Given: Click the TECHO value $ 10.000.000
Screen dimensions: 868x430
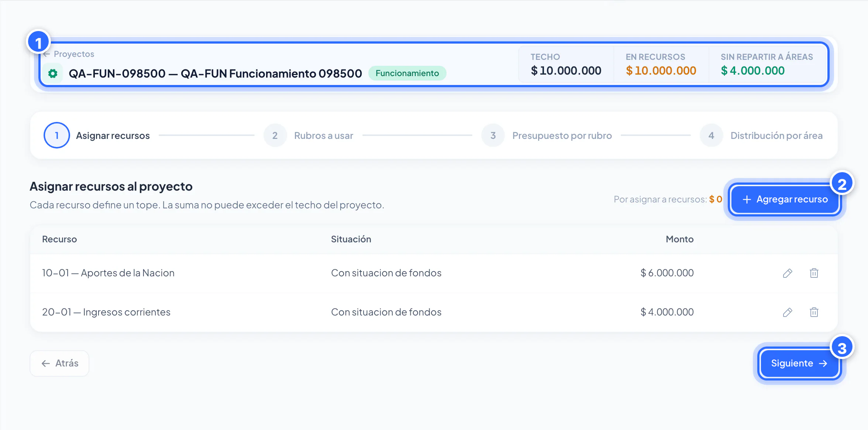Looking at the screenshot, I should tap(566, 71).
